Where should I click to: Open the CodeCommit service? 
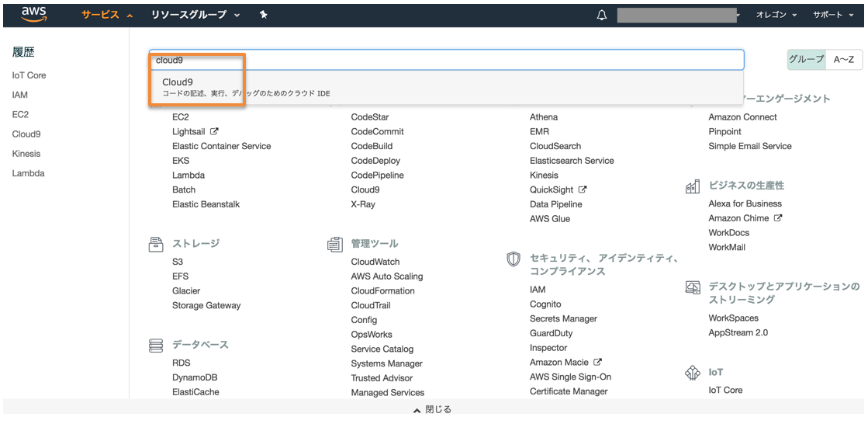(378, 132)
